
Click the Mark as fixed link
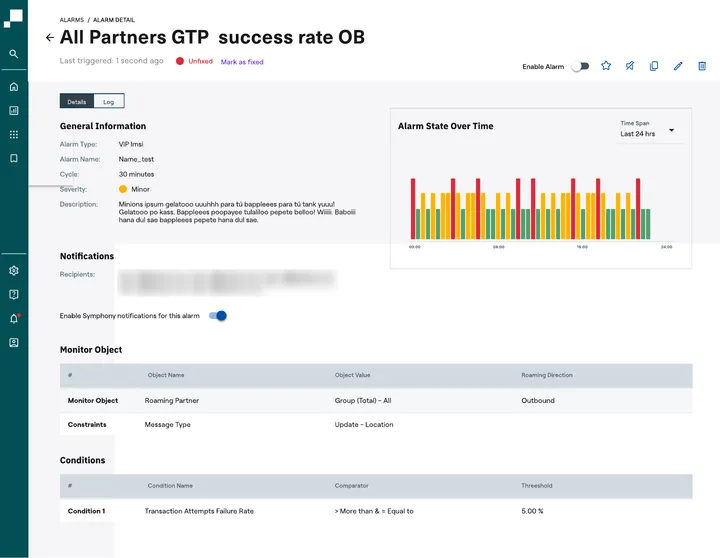tap(242, 62)
